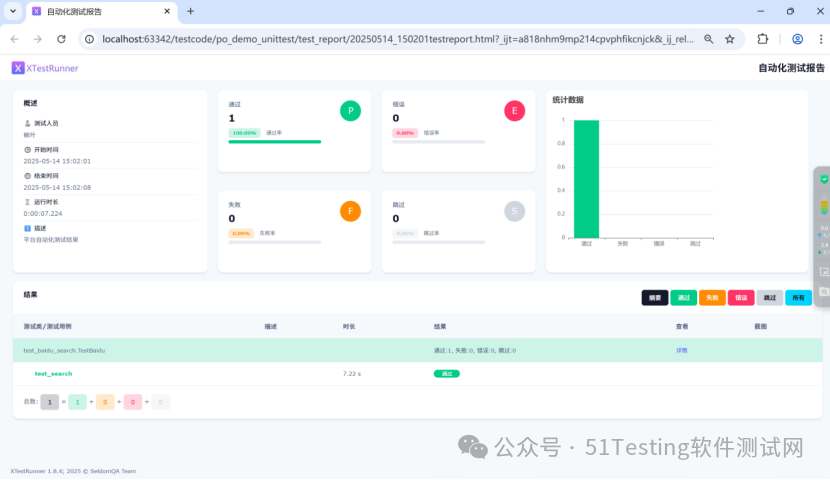Click the 截图 column header

point(761,327)
